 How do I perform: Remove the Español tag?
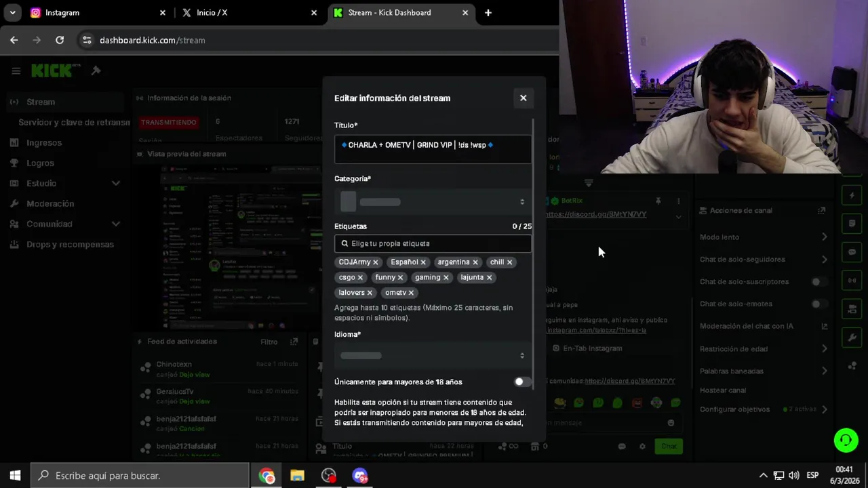[x=423, y=262]
